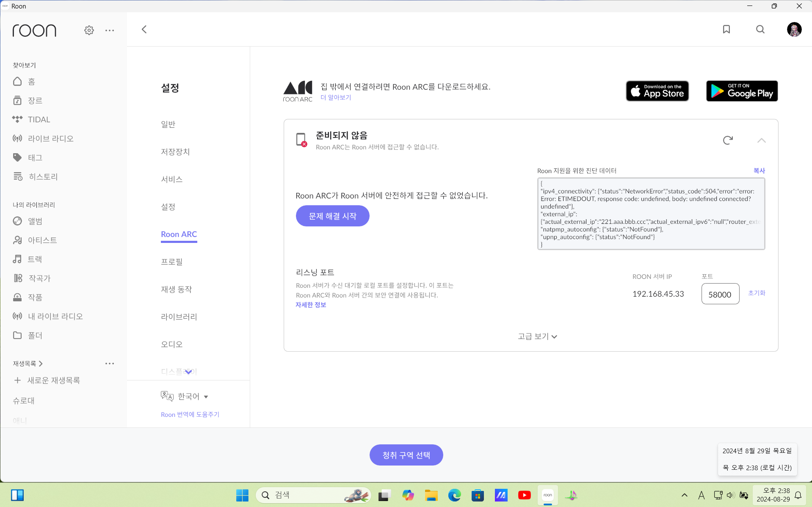The image size is (812, 507).
Task: Go back with the left arrow
Action: pos(144,29)
